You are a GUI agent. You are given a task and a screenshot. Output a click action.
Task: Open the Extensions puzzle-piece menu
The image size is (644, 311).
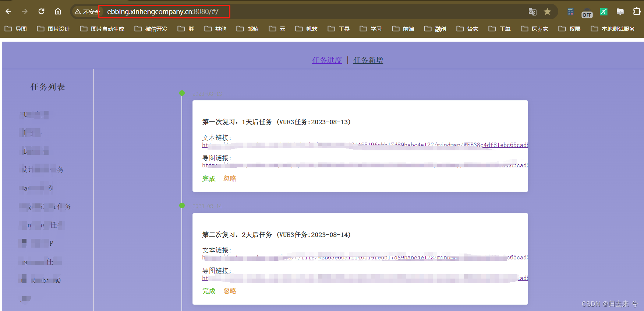pyautogui.click(x=637, y=12)
